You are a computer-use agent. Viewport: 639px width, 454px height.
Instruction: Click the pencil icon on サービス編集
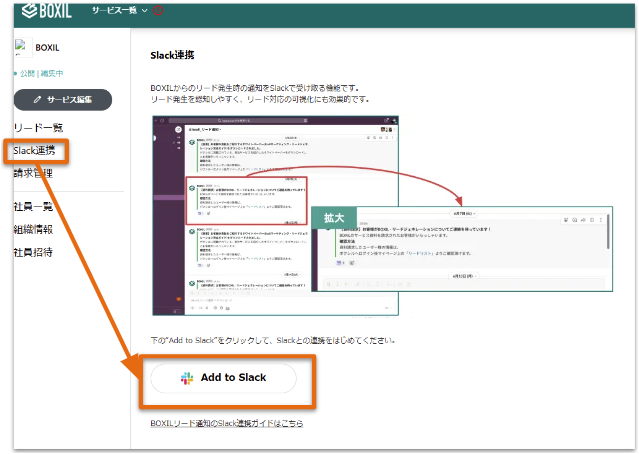37,100
